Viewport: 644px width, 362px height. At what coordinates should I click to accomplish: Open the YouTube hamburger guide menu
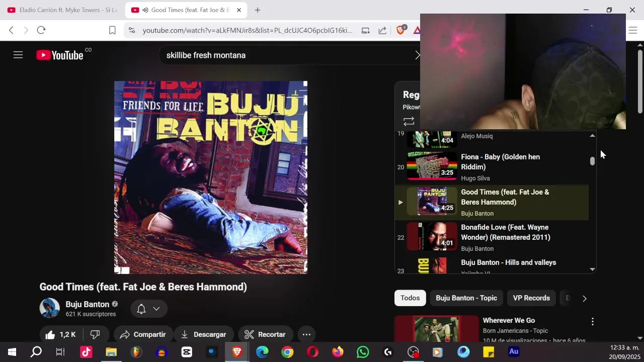(x=18, y=55)
